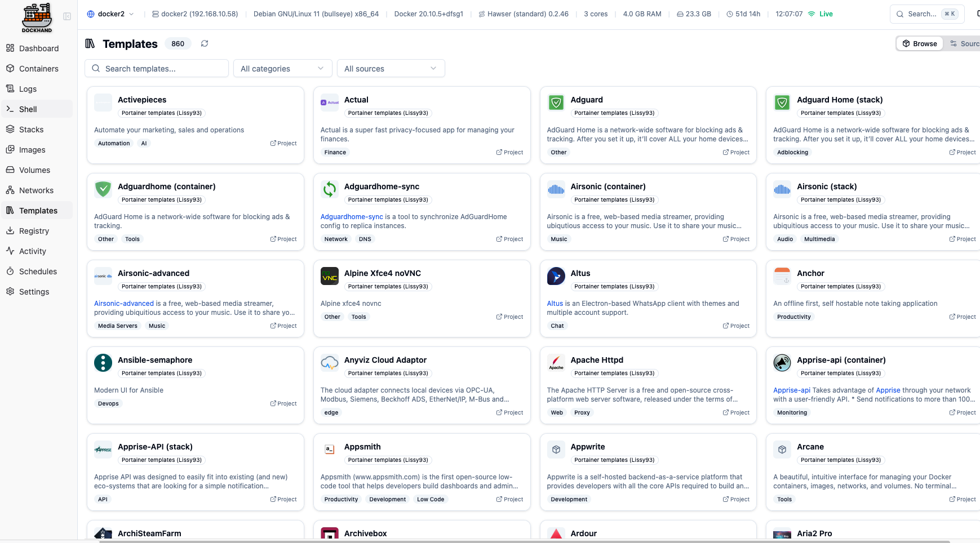
Task: Follow the Apprise-api description link
Action: (792, 390)
